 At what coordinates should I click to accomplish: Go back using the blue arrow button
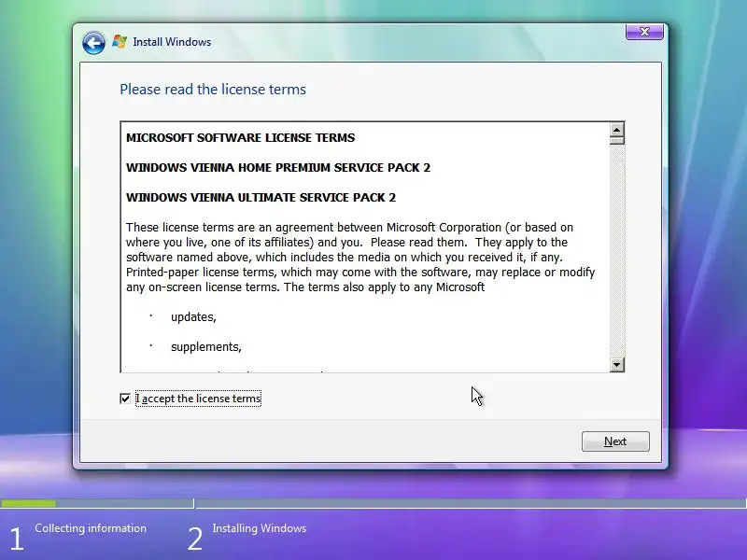[93, 43]
